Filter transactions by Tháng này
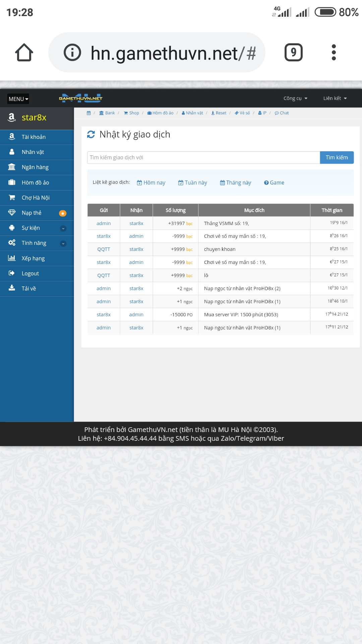 [236, 182]
